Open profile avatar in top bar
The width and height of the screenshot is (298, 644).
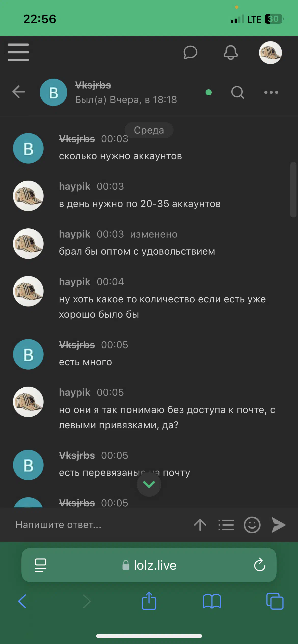270,53
